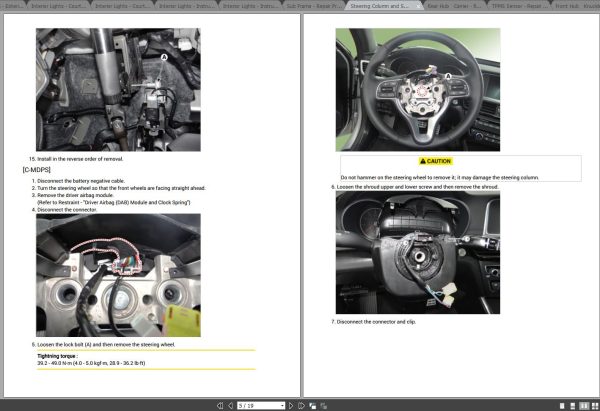Image resolution: width=600 pixels, height=411 pixels.
Task: Switch to the Rear Hub - Carrier tab
Action: coord(455,6)
